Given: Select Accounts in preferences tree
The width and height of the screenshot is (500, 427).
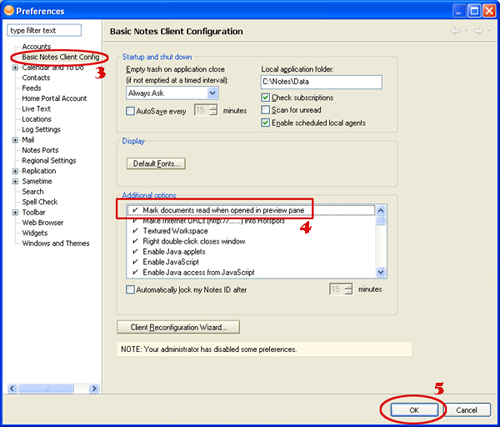Looking at the screenshot, I should click(x=36, y=47).
